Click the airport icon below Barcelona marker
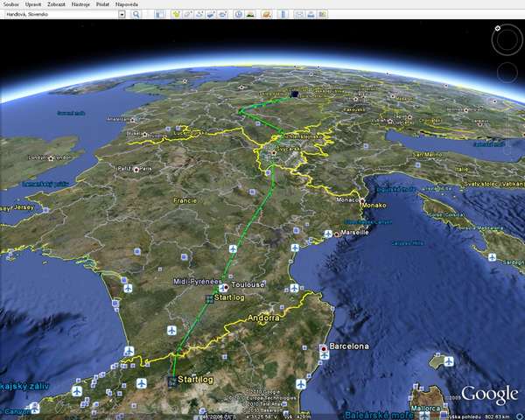Viewport: 525px width, 420px height. coord(324,355)
